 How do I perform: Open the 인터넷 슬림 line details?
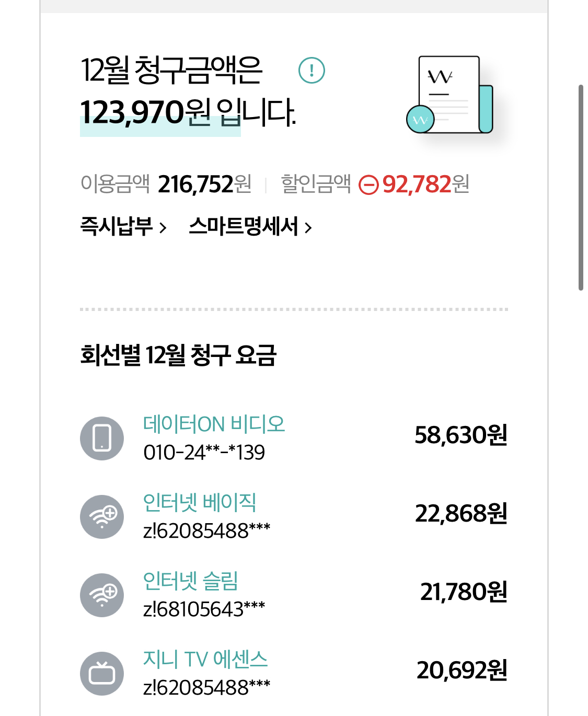pyautogui.click(x=191, y=581)
